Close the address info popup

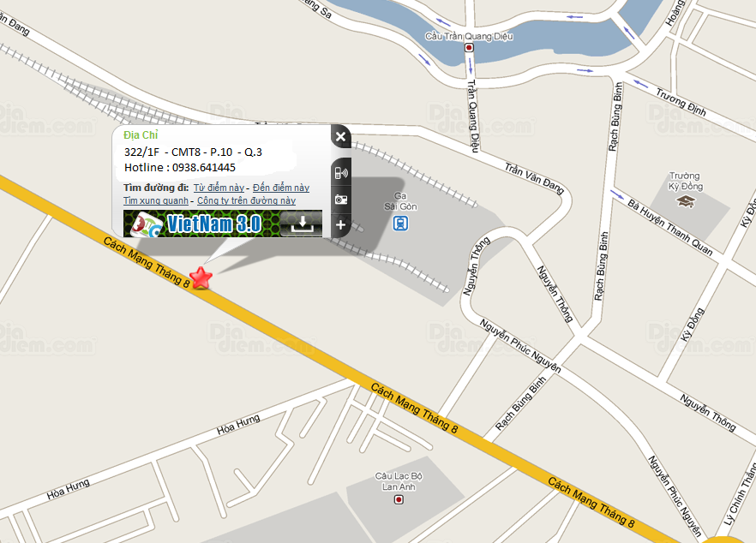point(341,137)
